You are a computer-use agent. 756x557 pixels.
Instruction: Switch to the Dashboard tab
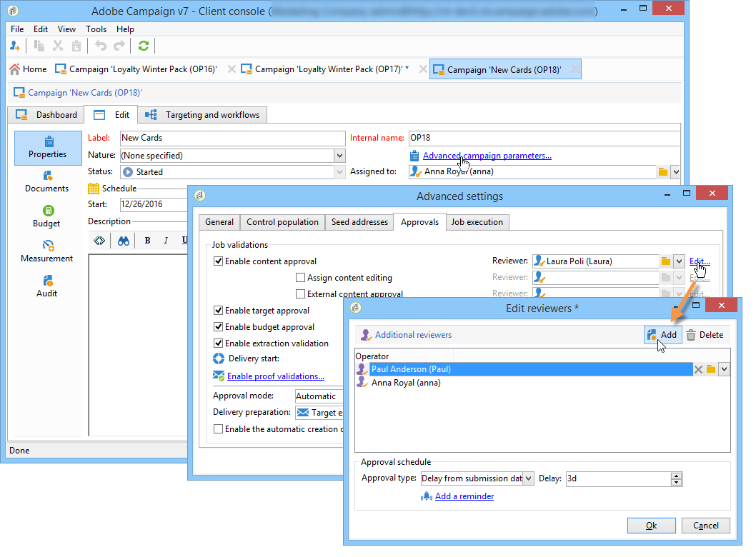pos(46,115)
